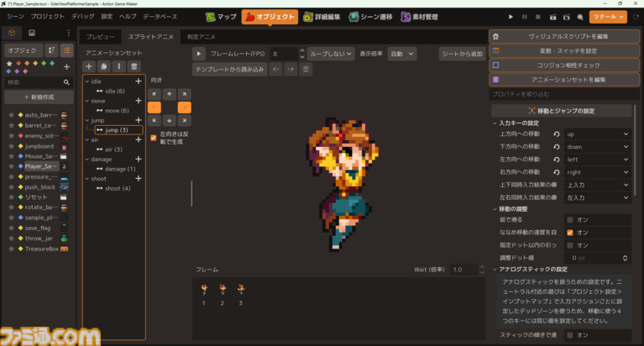Reset the 上方向への移動 key setting
Image resolution: width=644 pixels, height=346 pixels.
point(557,134)
